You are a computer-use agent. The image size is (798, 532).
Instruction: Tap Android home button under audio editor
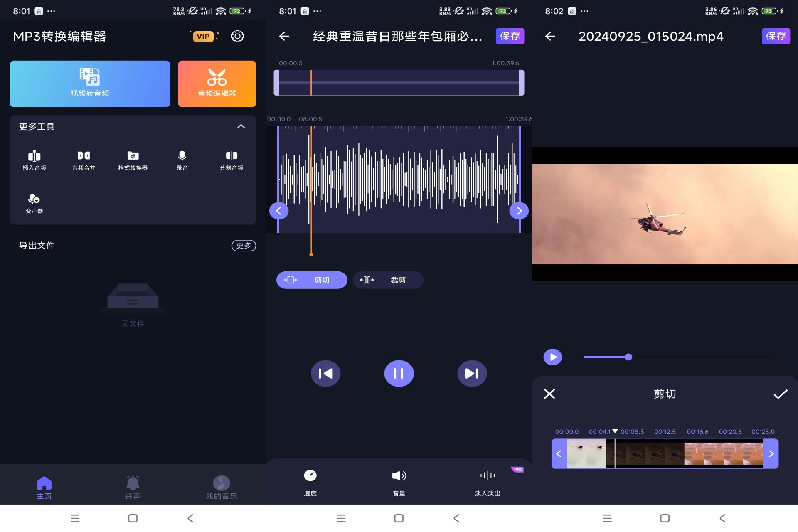(x=399, y=518)
